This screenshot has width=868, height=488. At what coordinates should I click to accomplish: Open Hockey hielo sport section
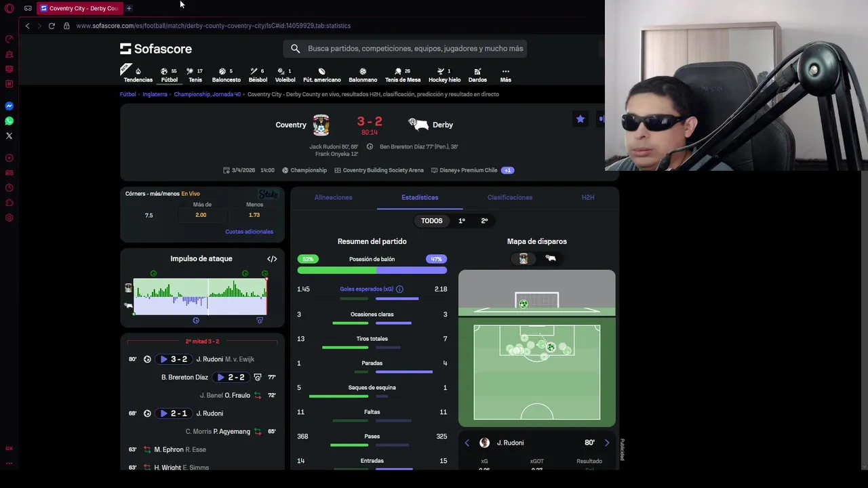click(445, 75)
